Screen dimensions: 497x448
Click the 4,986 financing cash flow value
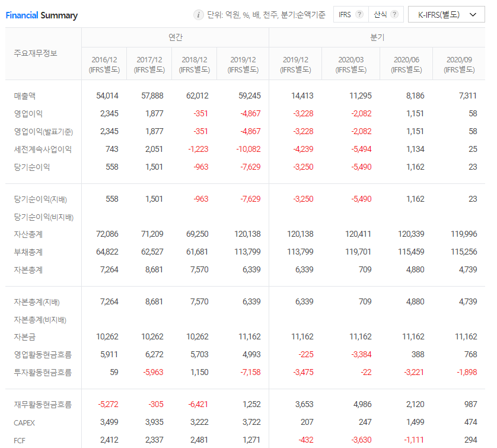[x=362, y=405]
